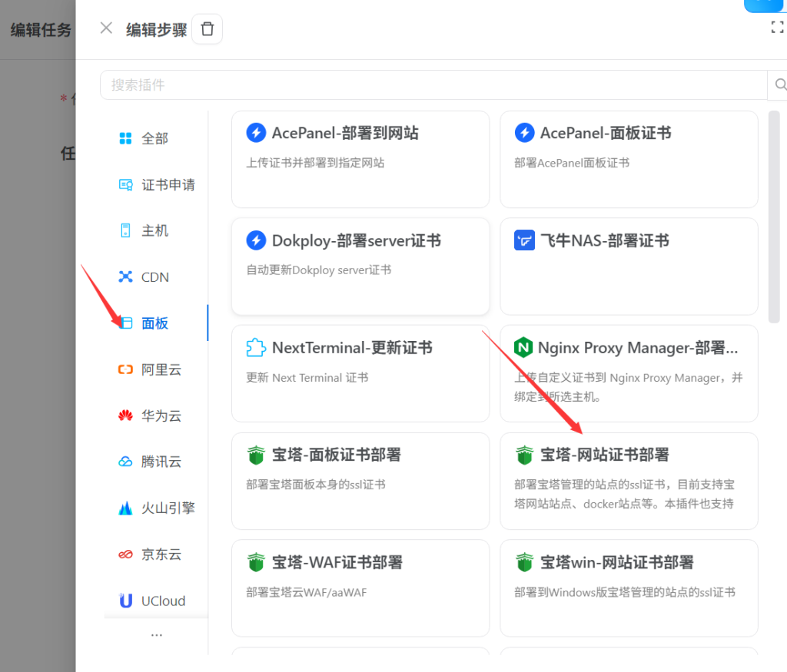Click the puzzle piece icon on NextTerminal
Viewport: 787px width, 672px height.
click(x=256, y=348)
